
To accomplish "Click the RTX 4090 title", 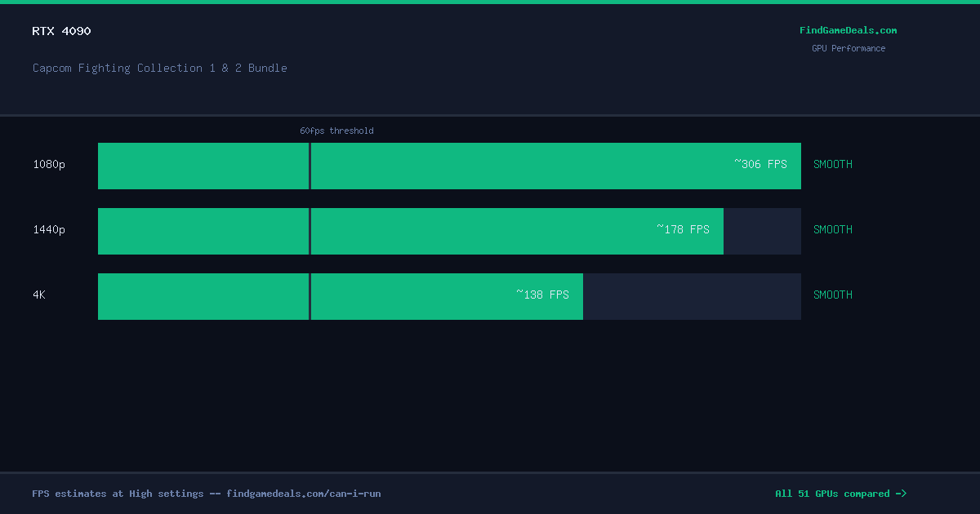I will 61,31.
